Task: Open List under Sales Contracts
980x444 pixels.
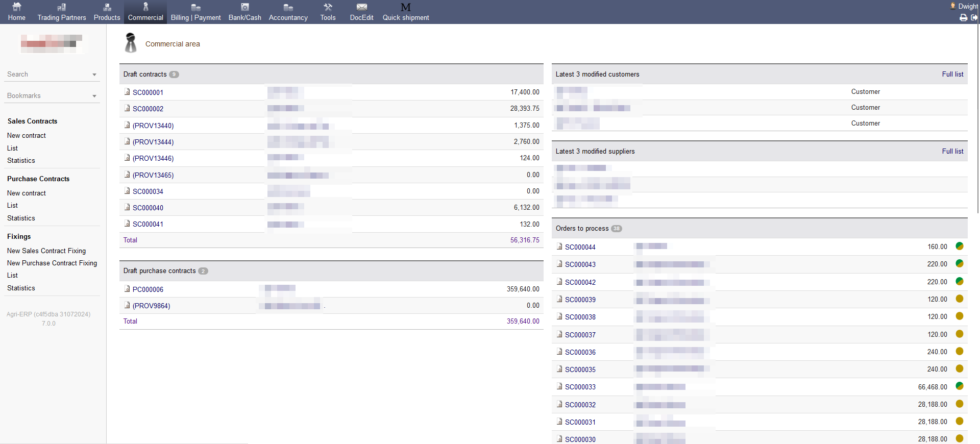Action: 12,148
